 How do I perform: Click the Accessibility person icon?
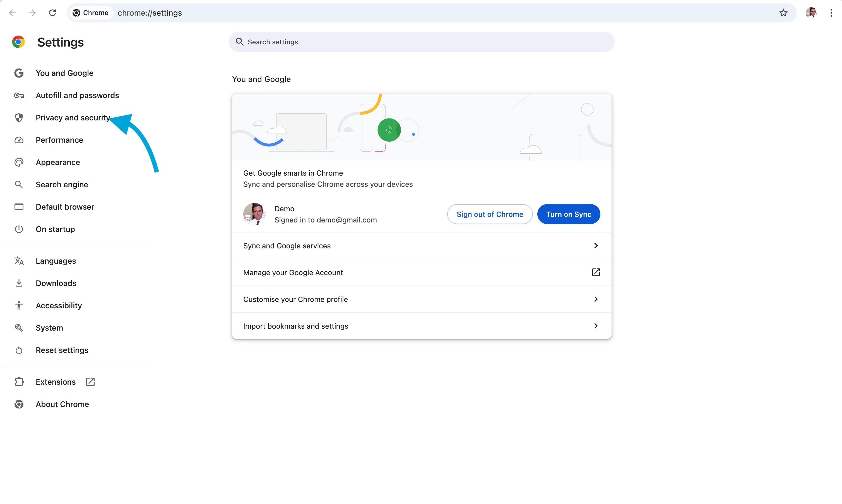[19, 306]
